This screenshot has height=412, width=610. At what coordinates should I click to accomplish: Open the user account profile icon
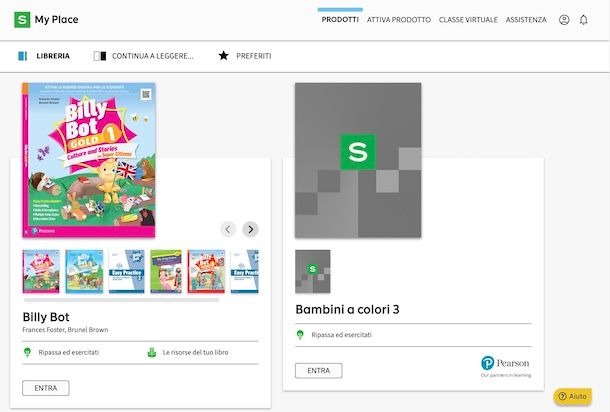tap(564, 20)
